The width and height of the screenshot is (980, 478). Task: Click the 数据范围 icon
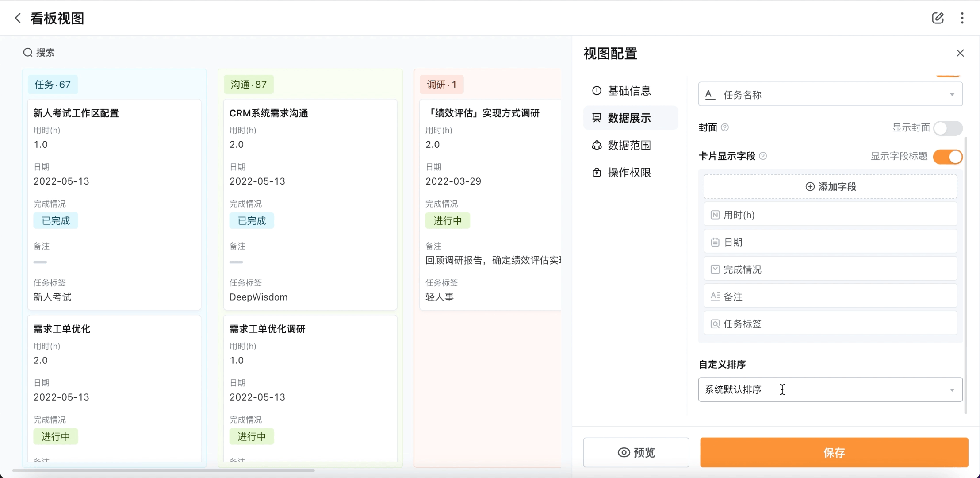pyautogui.click(x=597, y=145)
